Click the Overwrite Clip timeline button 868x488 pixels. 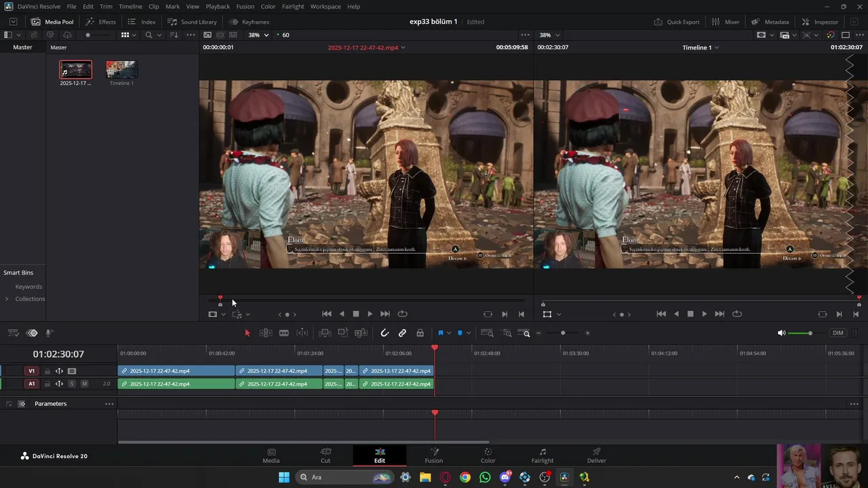click(x=343, y=333)
